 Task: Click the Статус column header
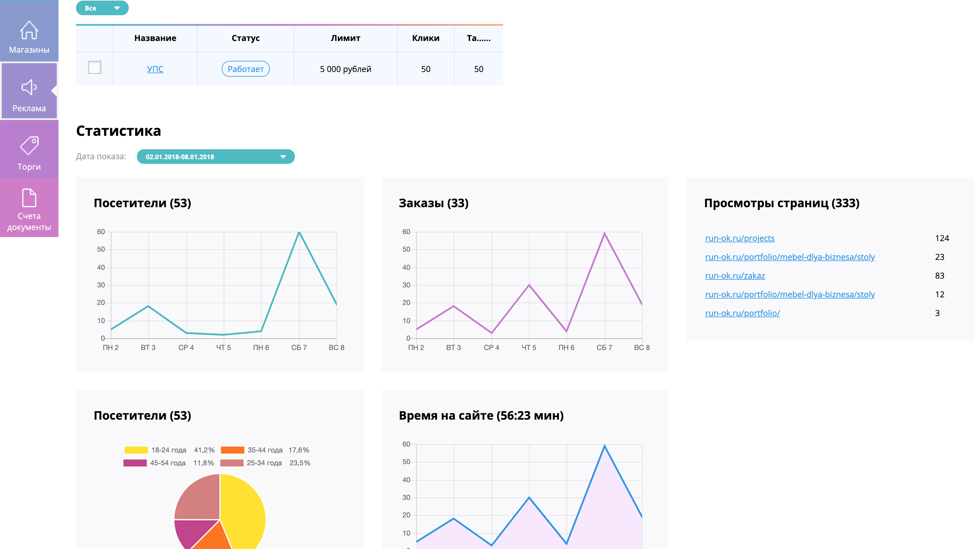245,38
